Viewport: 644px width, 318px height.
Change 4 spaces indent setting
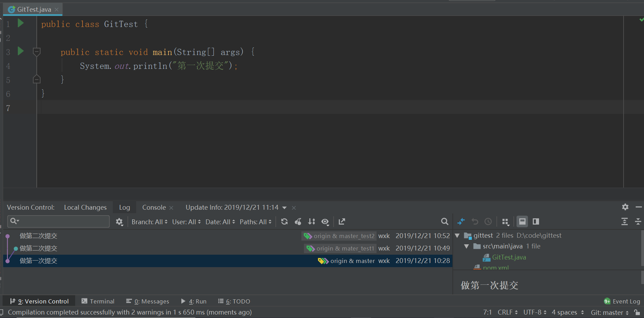coord(567,312)
